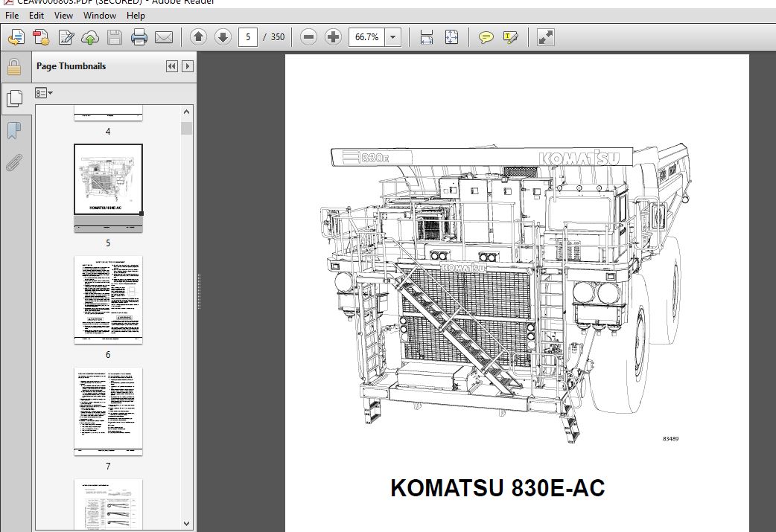Click the Print file icon
776x532 pixels.
(x=139, y=37)
